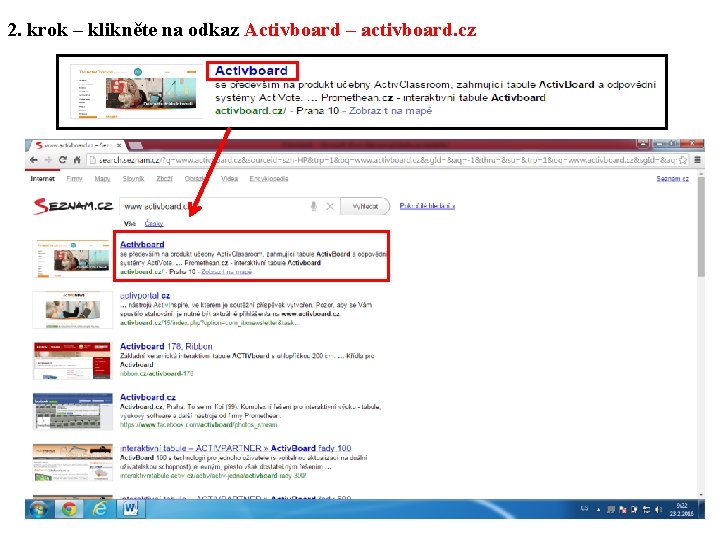Click the Action Center flag tray icon
The image size is (720, 540).
[x=623, y=509]
